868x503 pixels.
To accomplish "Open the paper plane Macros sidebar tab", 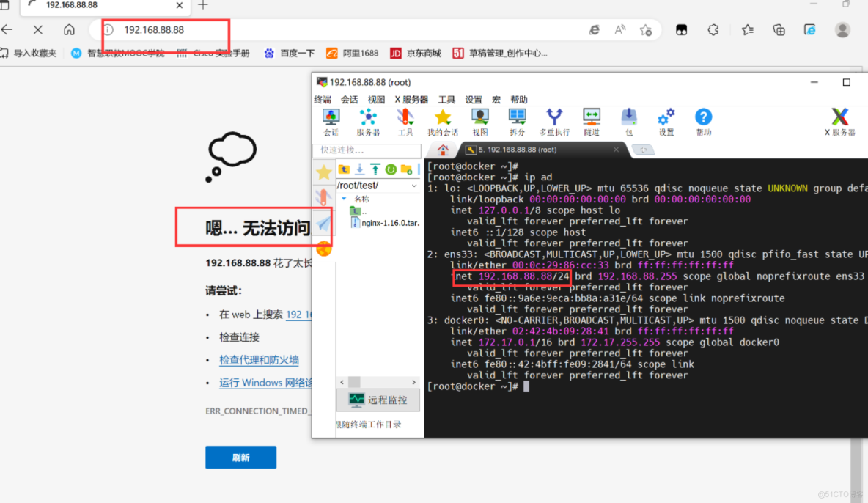I will (x=324, y=223).
